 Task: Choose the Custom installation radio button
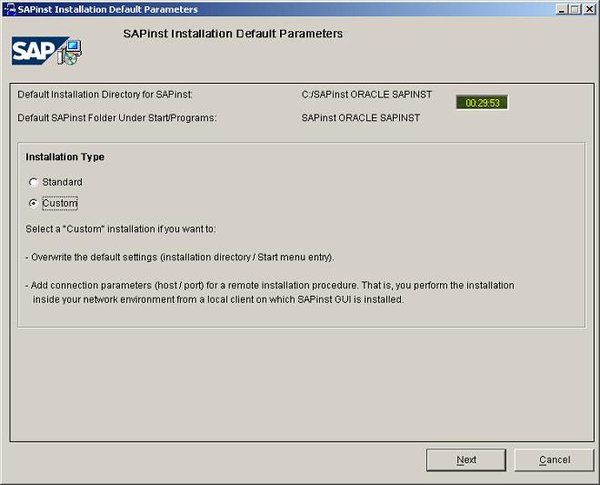(34, 203)
